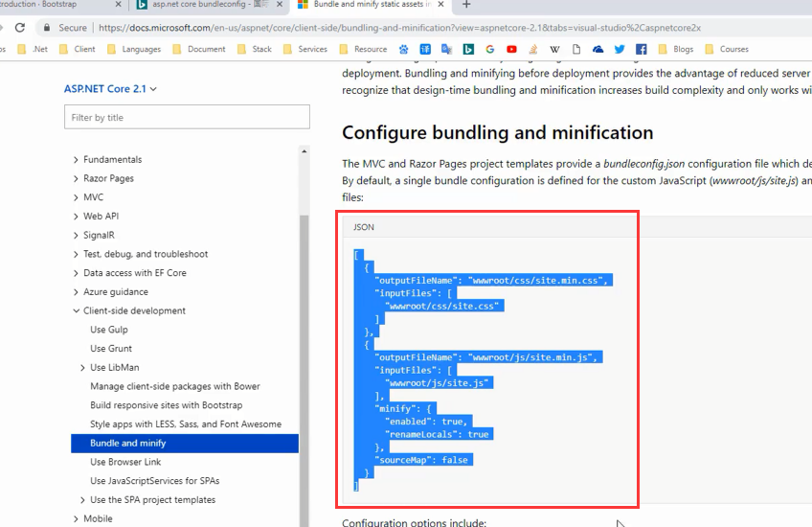The image size is (812, 527).
Task: Click the Configure bundling and minification heading
Action: point(498,132)
